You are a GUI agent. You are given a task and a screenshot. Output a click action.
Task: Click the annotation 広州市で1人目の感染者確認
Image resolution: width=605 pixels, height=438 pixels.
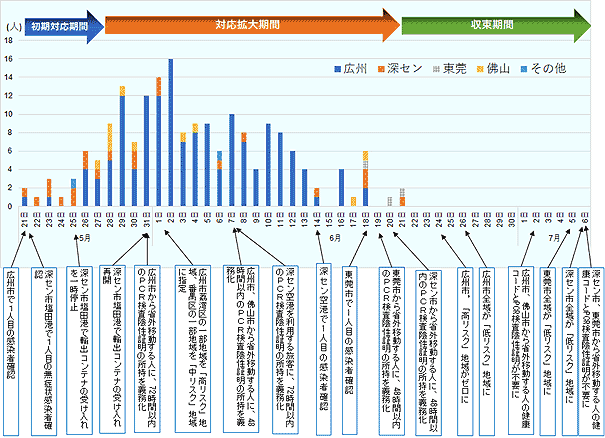[x=11, y=351]
